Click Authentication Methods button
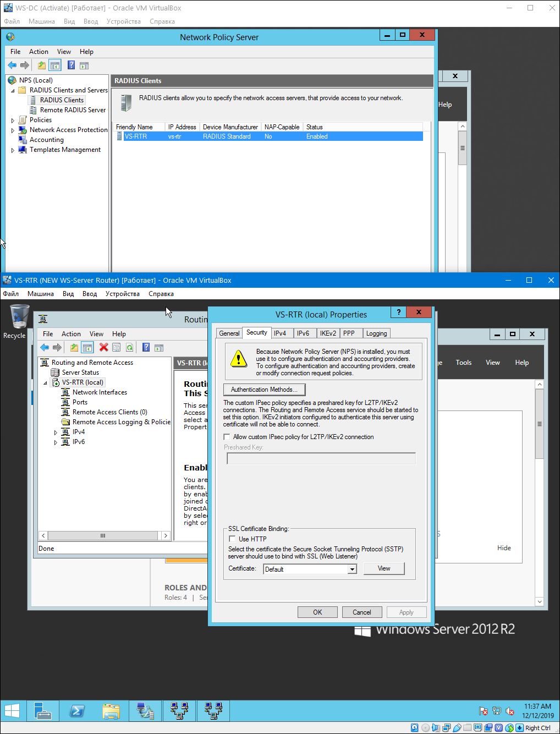Viewport: 560px width, 734px height. 264,390
